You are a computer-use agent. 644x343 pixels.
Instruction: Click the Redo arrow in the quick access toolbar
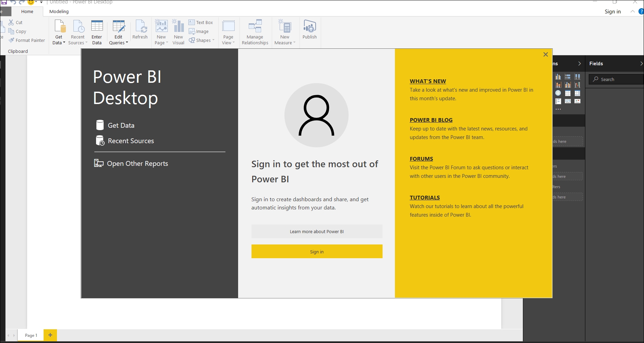pos(22,2)
